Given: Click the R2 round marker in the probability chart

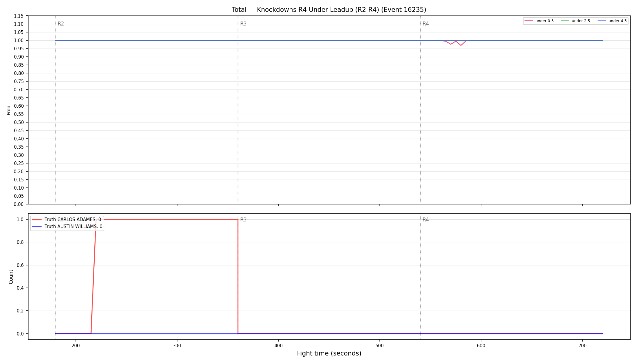Looking at the screenshot, I should click(61, 24).
